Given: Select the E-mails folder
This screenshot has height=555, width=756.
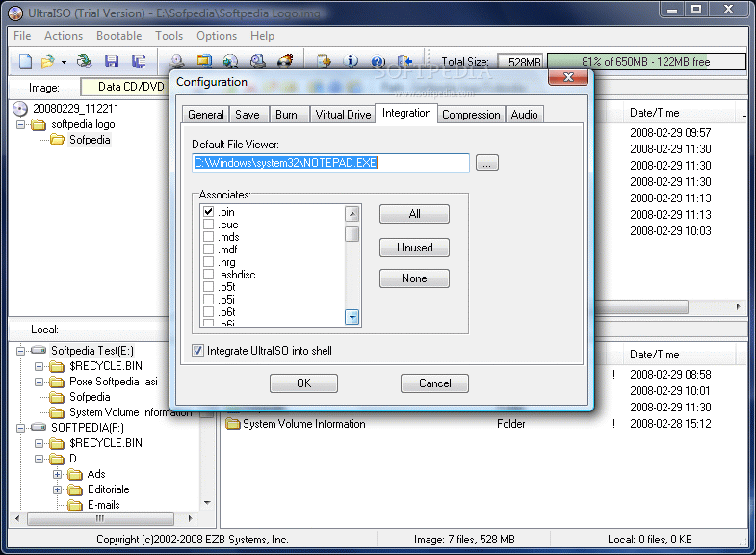Looking at the screenshot, I should tap(104, 505).
